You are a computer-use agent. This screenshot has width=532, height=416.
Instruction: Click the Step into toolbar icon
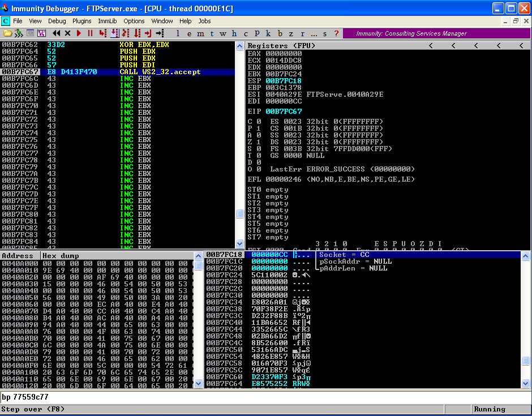pyautogui.click(x=103, y=33)
